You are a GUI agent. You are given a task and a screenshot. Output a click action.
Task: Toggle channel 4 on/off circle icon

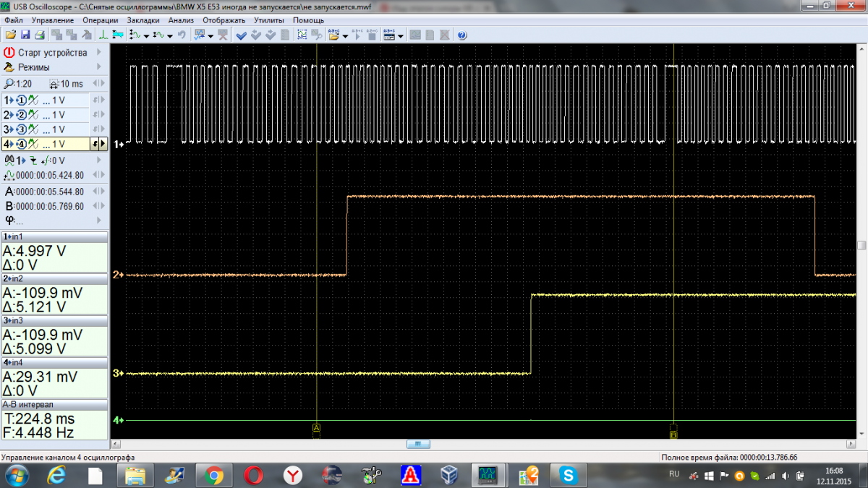[x=22, y=144]
